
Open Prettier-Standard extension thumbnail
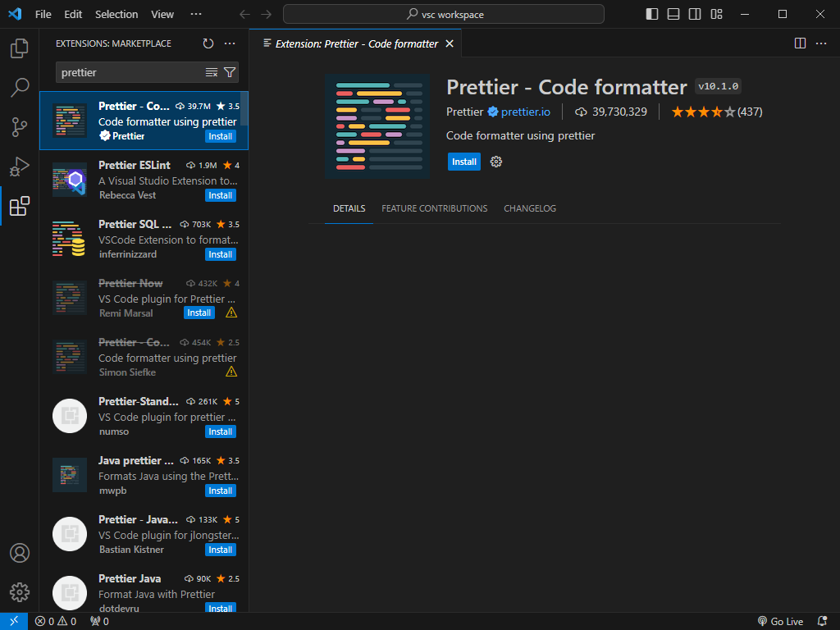(x=70, y=416)
